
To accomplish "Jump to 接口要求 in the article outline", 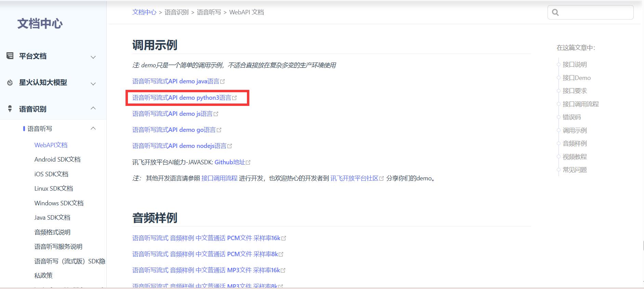I will tap(575, 91).
